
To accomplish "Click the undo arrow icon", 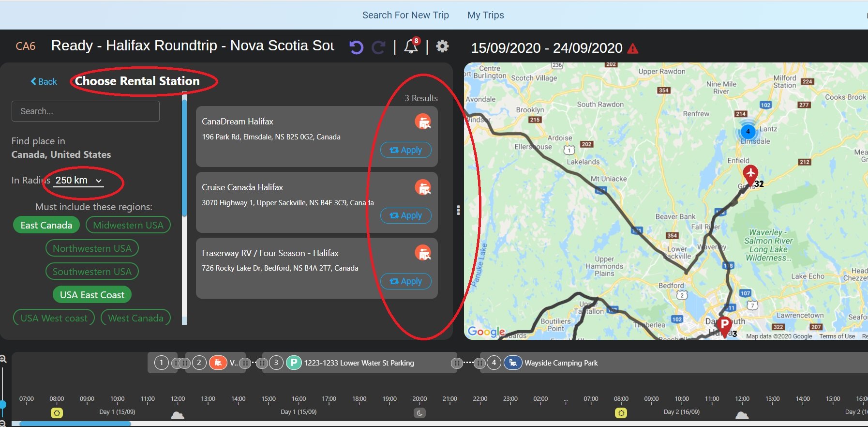I will pos(356,47).
